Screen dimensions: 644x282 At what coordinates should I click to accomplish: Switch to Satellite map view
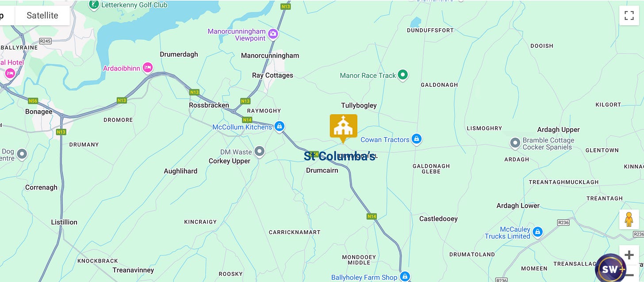[x=42, y=15]
